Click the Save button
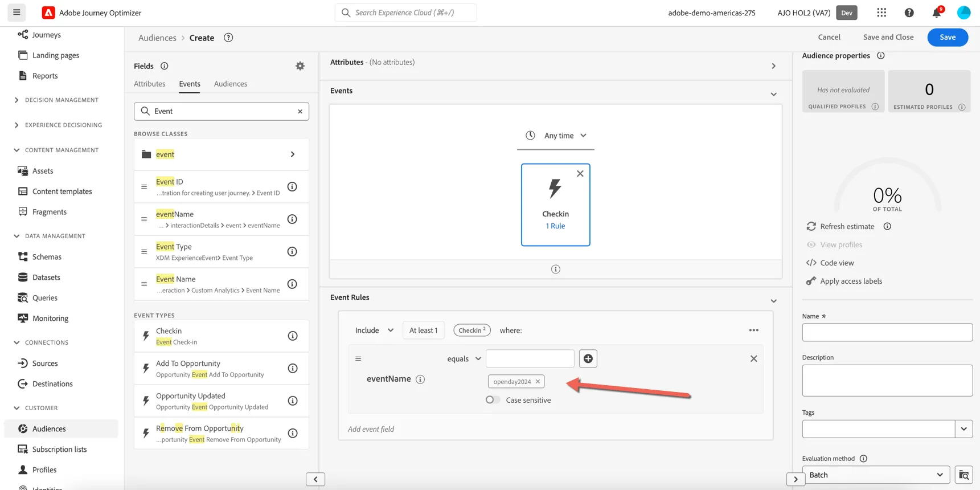 click(948, 37)
